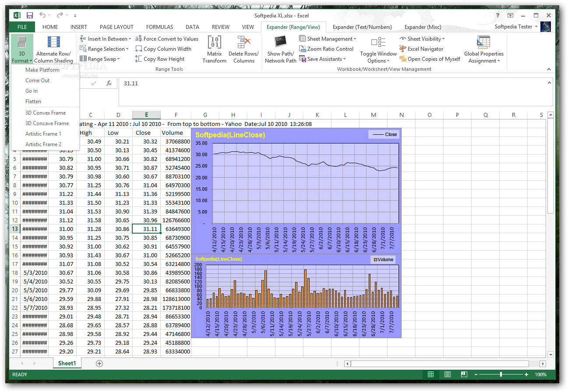Select the Sheet1 worksheet tab
568x392 pixels.
[x=67, y=363]
